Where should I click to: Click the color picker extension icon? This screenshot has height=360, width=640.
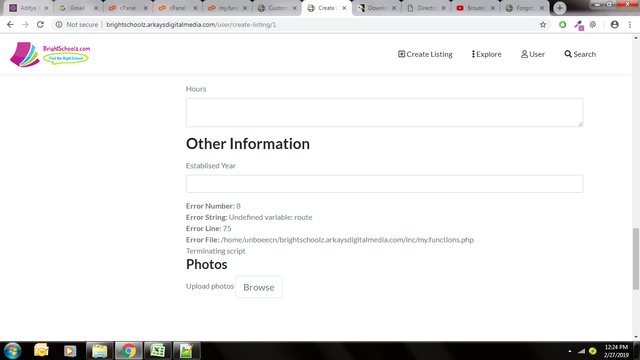(x=579, y=25)
